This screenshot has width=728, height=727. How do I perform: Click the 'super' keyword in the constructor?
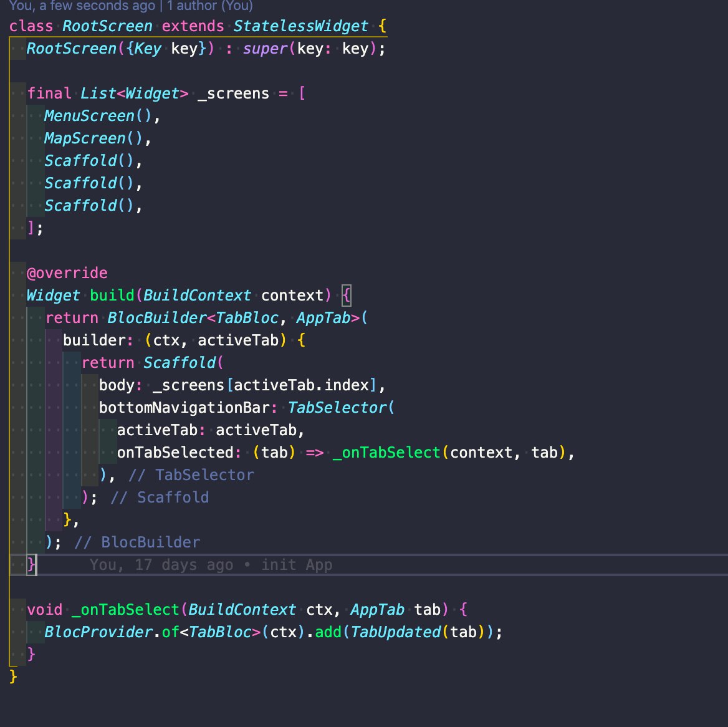coord(265,48)
